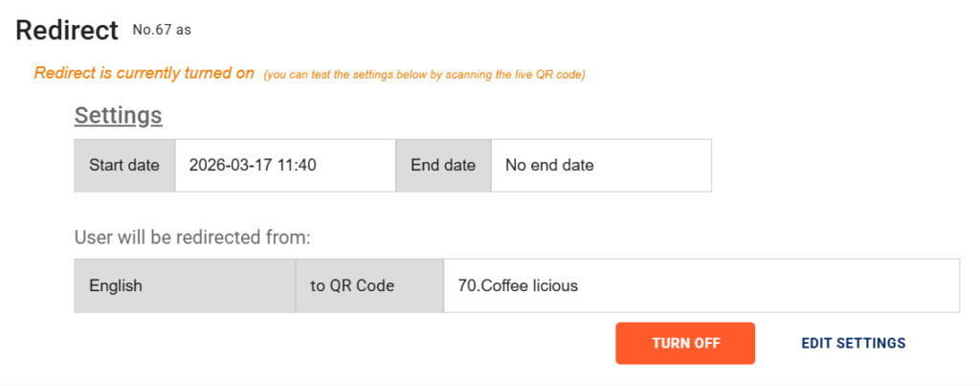Click the number 70 before Coffee licious
Screen dimensions: 980x386
tap(467, 285)
